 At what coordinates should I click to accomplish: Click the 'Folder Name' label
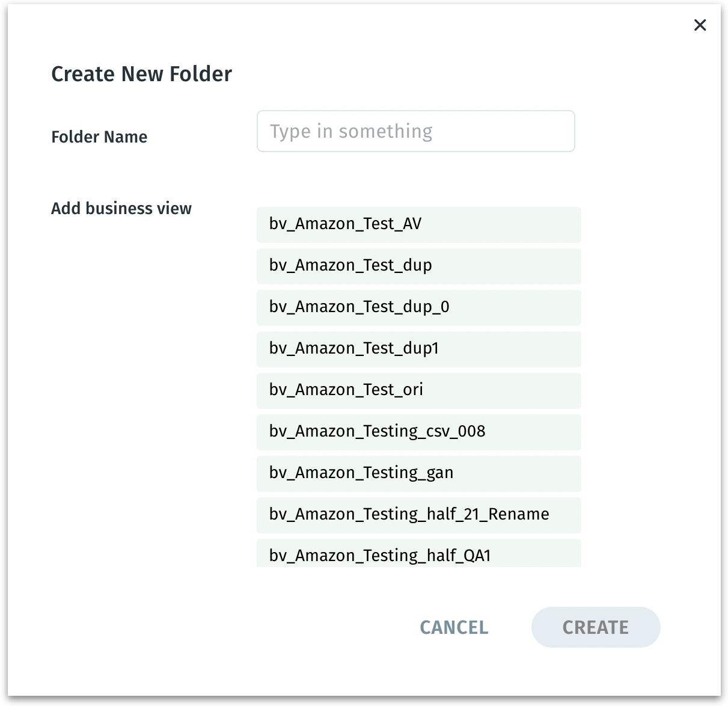[99, 137]
